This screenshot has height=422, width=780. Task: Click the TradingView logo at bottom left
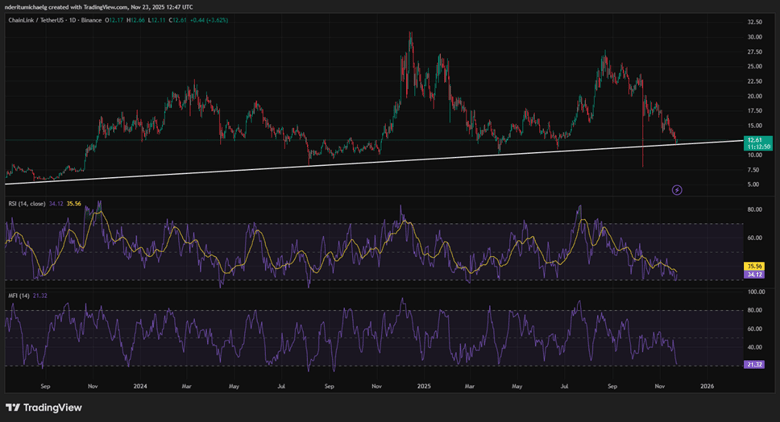pos(44,408)
